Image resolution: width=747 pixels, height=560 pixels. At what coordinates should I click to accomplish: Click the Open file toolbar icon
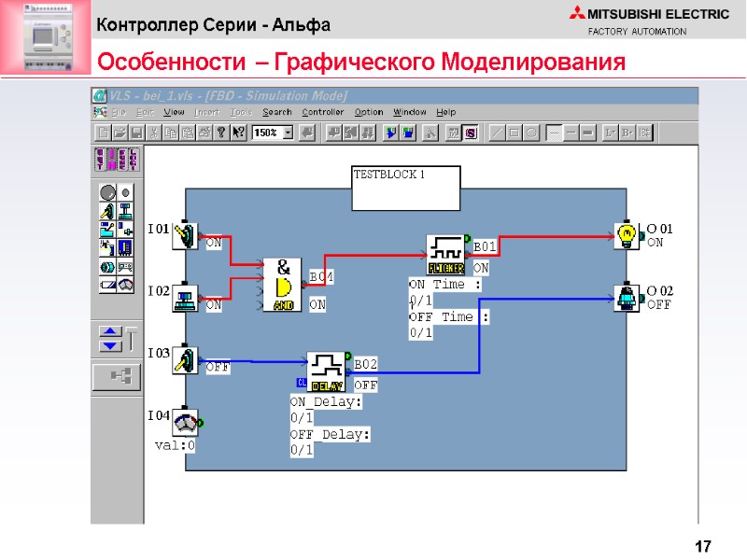tap(120, 133)
